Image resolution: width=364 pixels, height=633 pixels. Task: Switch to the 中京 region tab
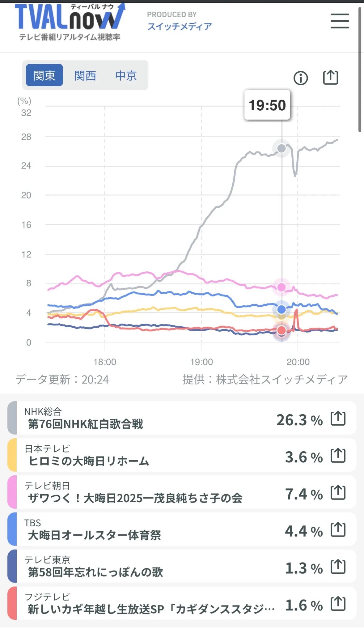click(126, 75)
